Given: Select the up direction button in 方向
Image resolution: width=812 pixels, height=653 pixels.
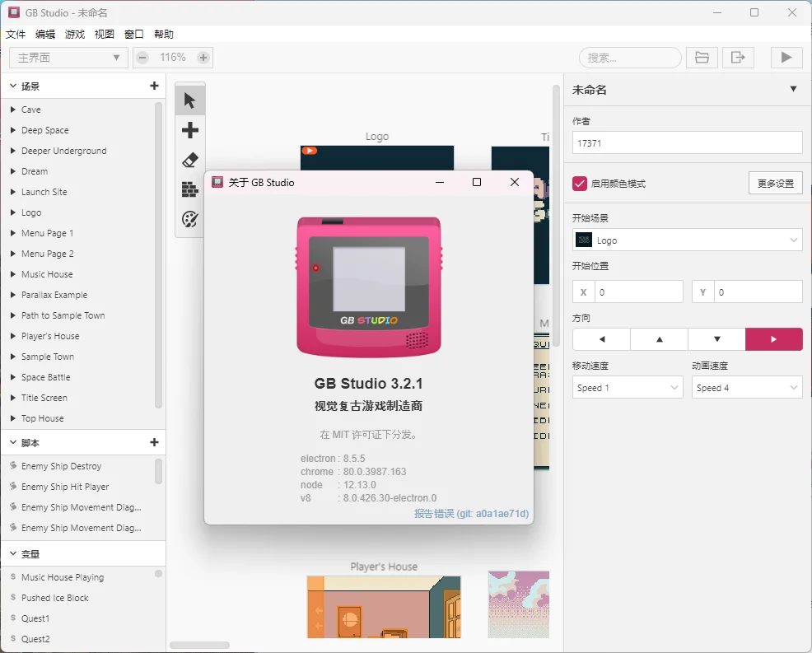Looking at the screenshot, I should click(658, 338).
